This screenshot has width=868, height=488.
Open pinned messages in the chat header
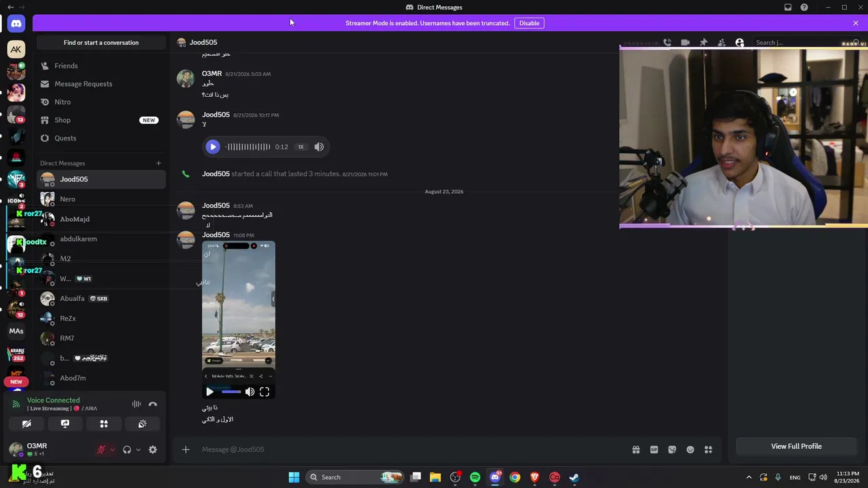pos(704,42)
